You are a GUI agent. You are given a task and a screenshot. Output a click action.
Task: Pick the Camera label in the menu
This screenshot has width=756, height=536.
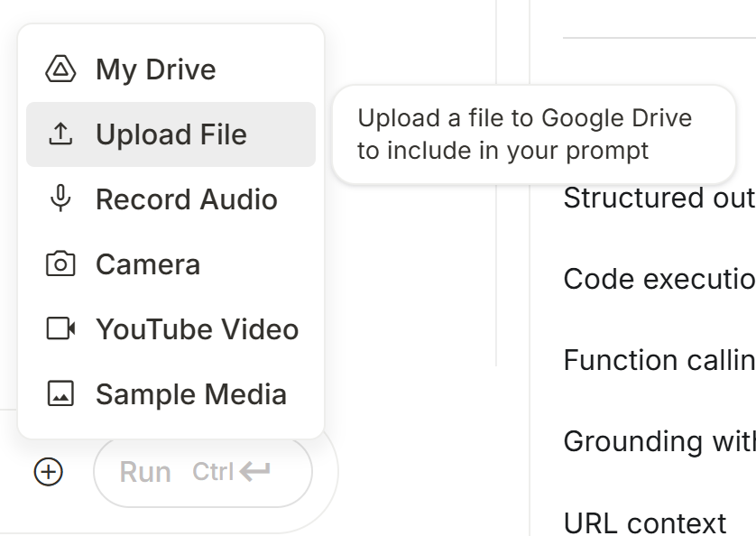pyautogui.click(x=148, y=264)
